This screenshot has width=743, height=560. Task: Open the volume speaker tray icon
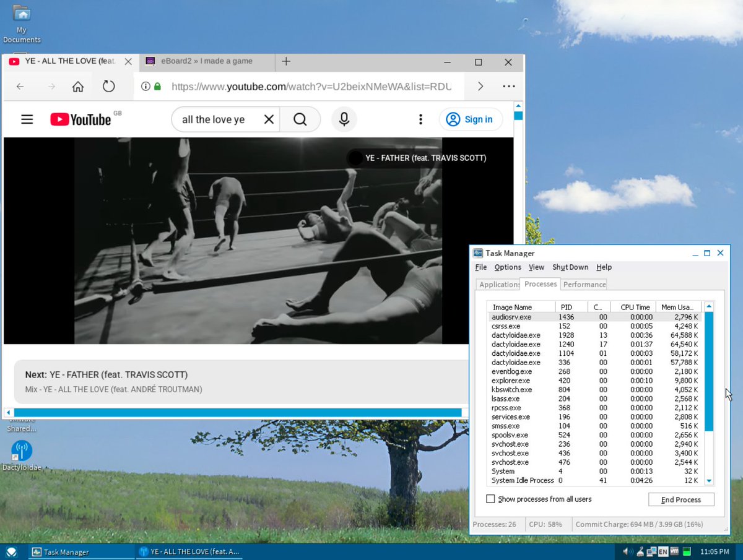[x=627, y=551]
